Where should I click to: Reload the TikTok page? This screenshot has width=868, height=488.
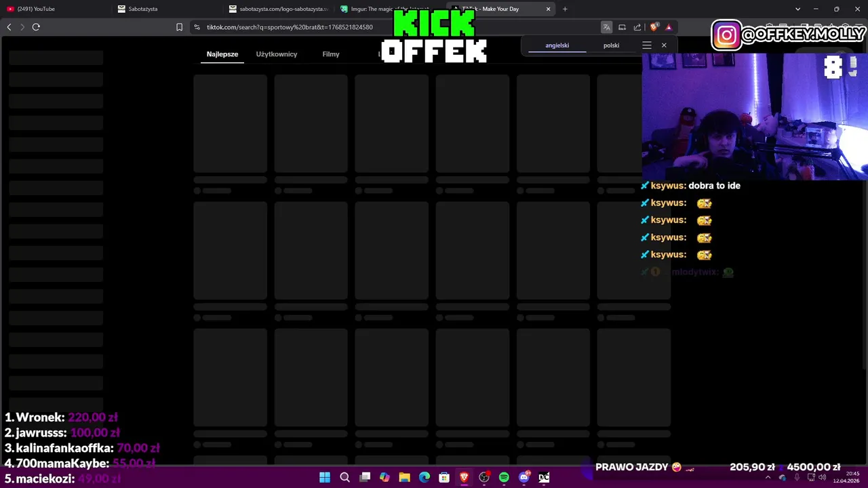[36, 27]
